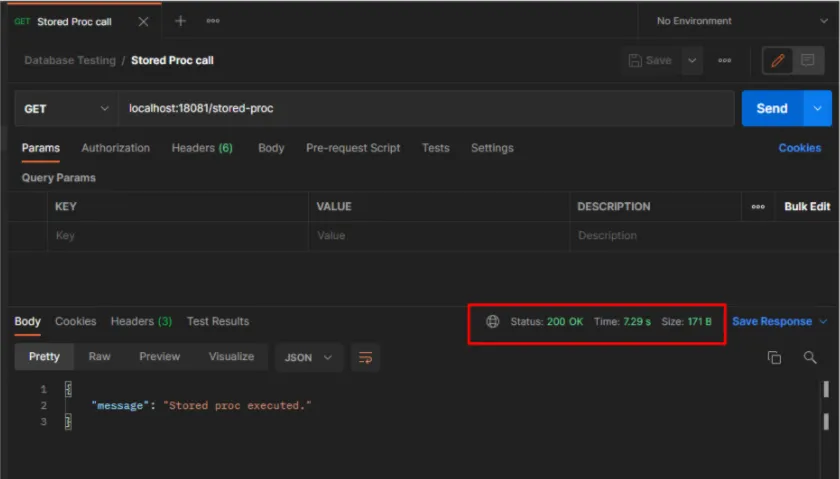Viewport: 840px width, 479px height.
Task: Click Save Response
Action: pyautogui.click(x=772, y=321)
